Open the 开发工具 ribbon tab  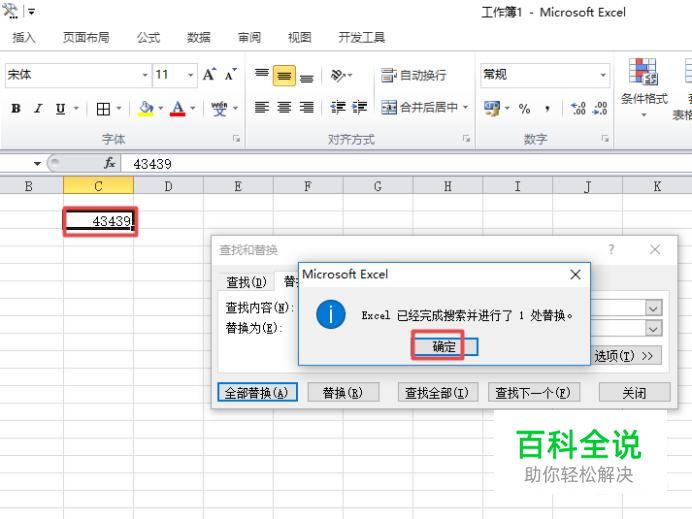coord(362,38)
